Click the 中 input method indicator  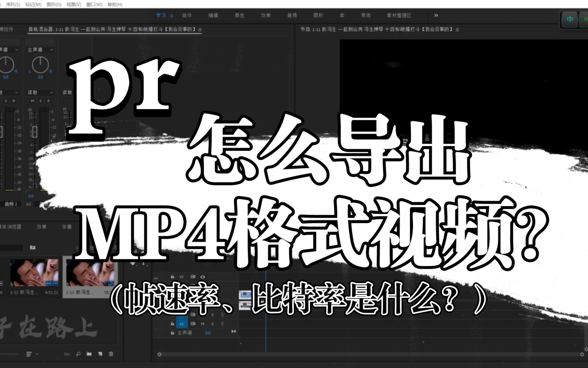point(570,19)
